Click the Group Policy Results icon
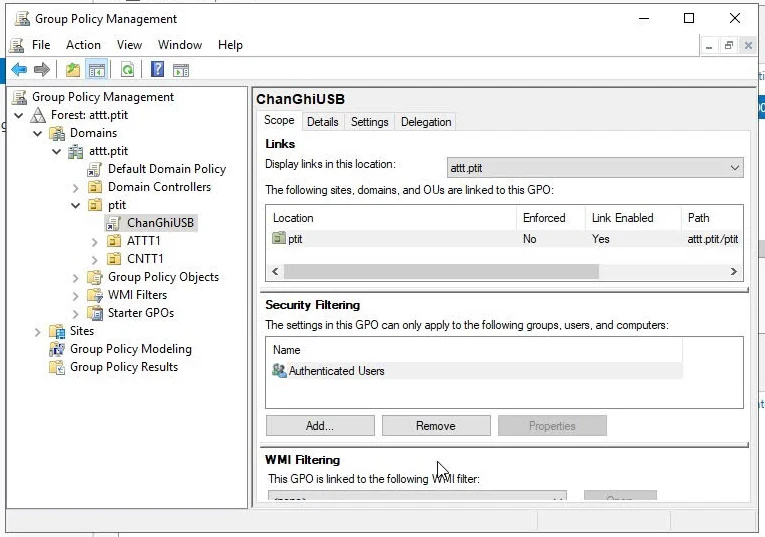The width and height of the screenshot is (765, 537). click(x=57, y=367)
